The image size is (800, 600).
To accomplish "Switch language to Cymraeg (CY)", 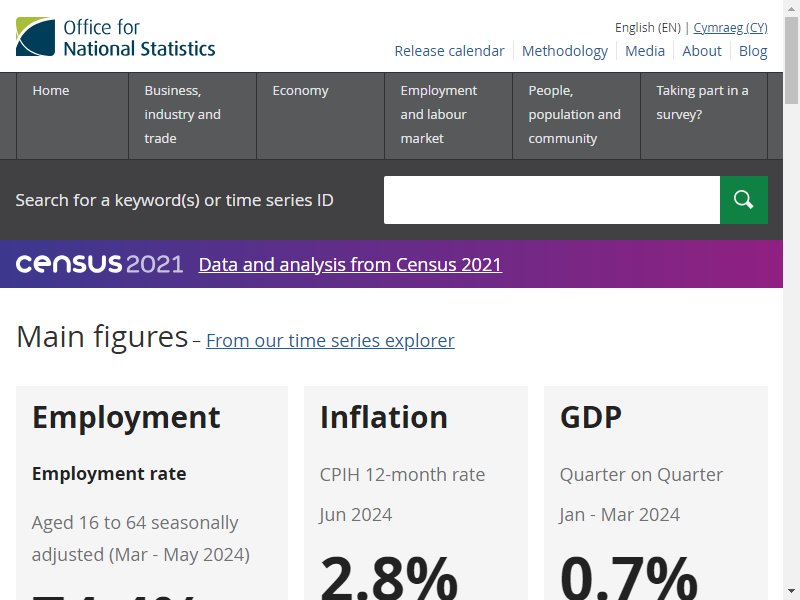I will pos(730,28).
